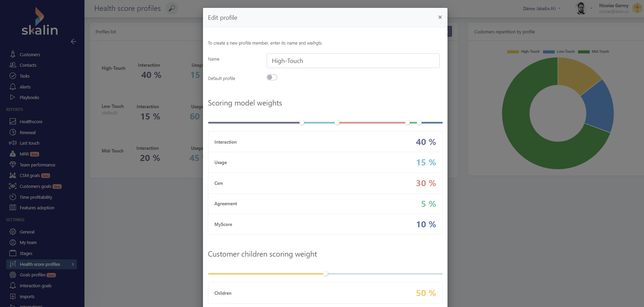This screenshot has width=644, height=307.
Task: Open Features adoption report
Action: click(x=37, y=208)
